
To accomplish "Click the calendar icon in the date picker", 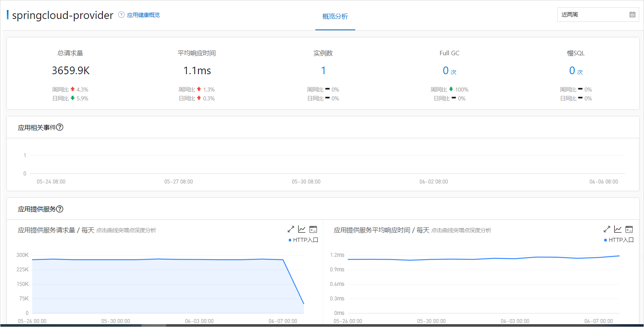I will click(632, 15).
